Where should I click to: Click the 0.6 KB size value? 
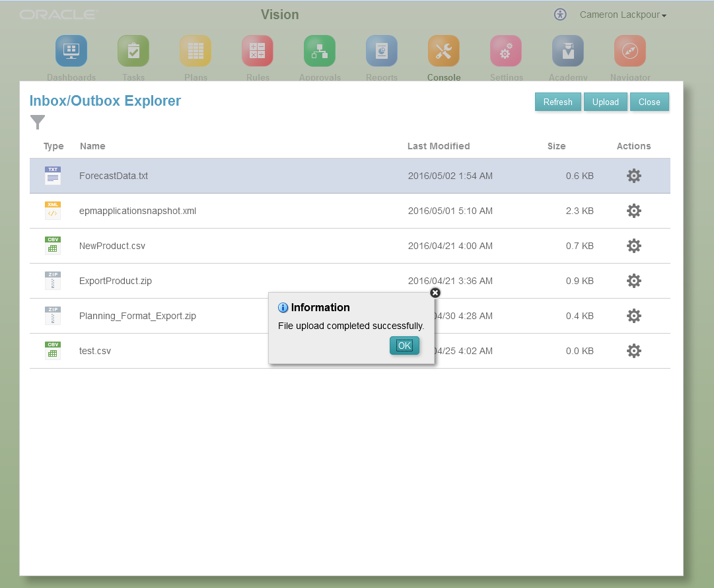(579, 176)
